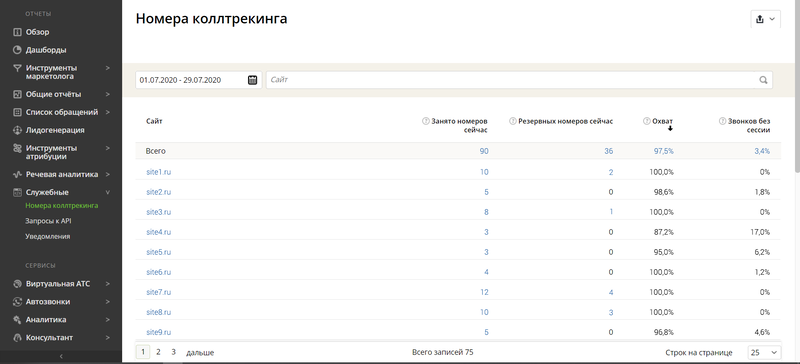Click the Обзор sidebar icon

pos(17,32)
